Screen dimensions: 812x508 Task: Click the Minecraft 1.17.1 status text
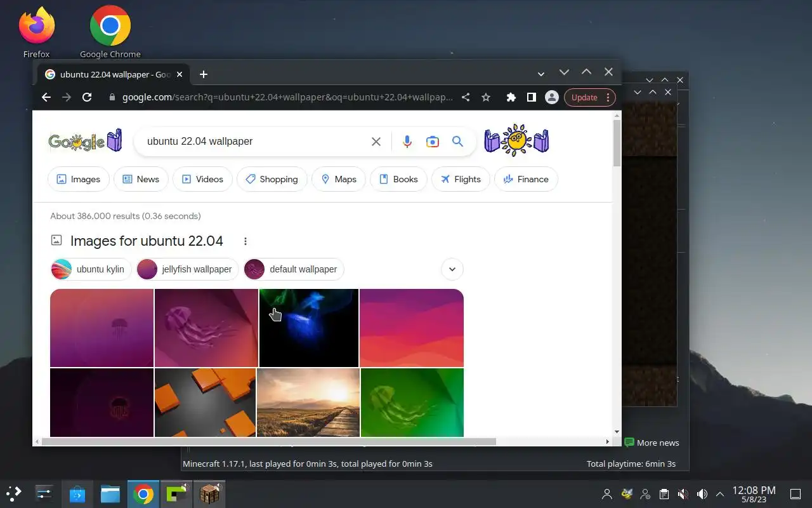(308, 464)
